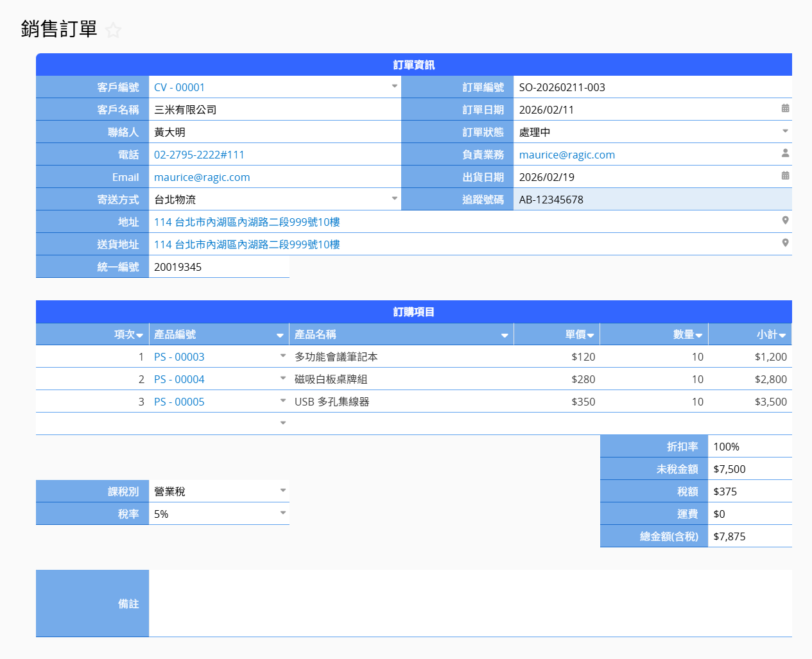Screen dimensions: 812x659
Task: Click Email link maurice@ragic.com under 客戶
Action: [x=202, y=177]
